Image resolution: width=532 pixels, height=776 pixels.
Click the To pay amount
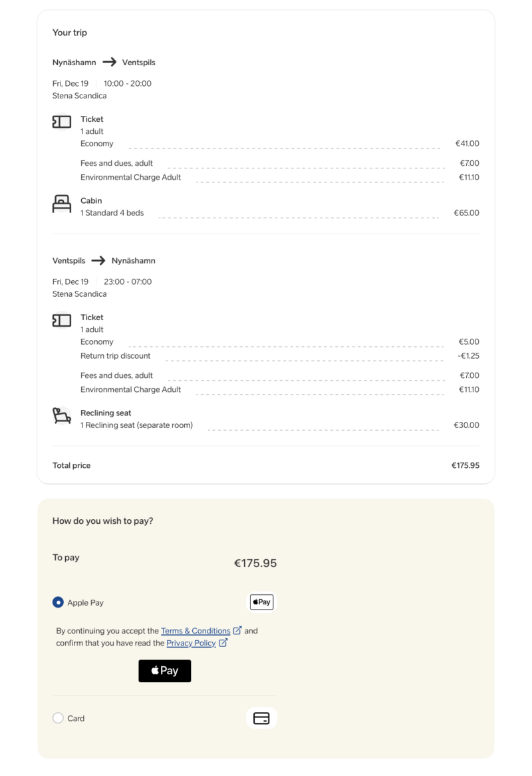(255, 563)
